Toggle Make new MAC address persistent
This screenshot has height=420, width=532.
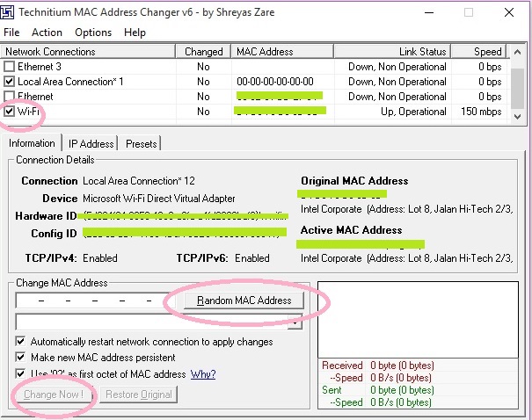pyautogui.click(x=21, y=358)
